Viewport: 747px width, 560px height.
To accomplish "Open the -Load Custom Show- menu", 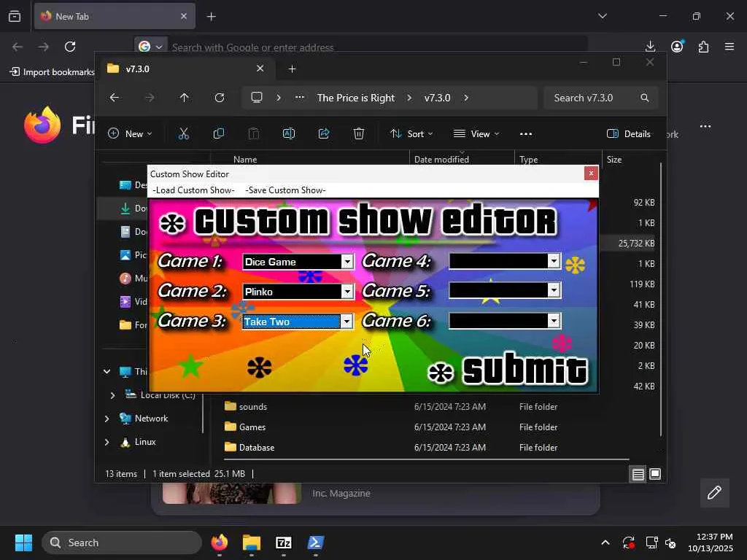I will click(193, 190).
